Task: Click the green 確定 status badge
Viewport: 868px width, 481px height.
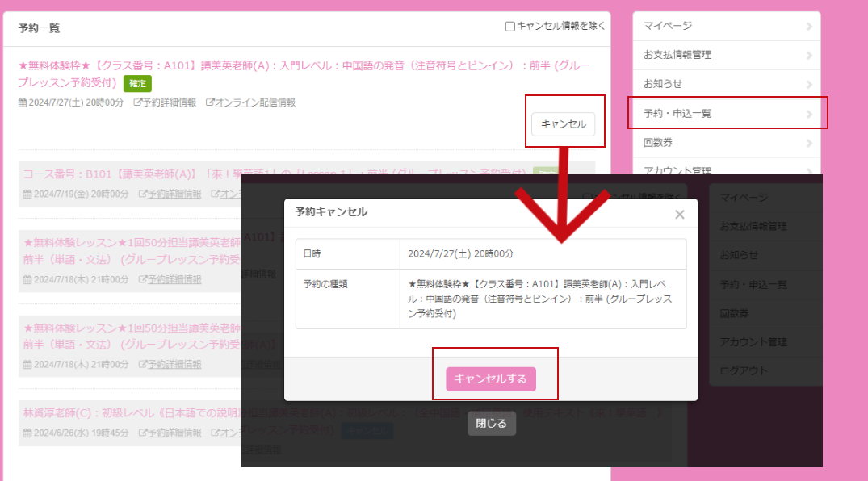Action: click(137, 83)
